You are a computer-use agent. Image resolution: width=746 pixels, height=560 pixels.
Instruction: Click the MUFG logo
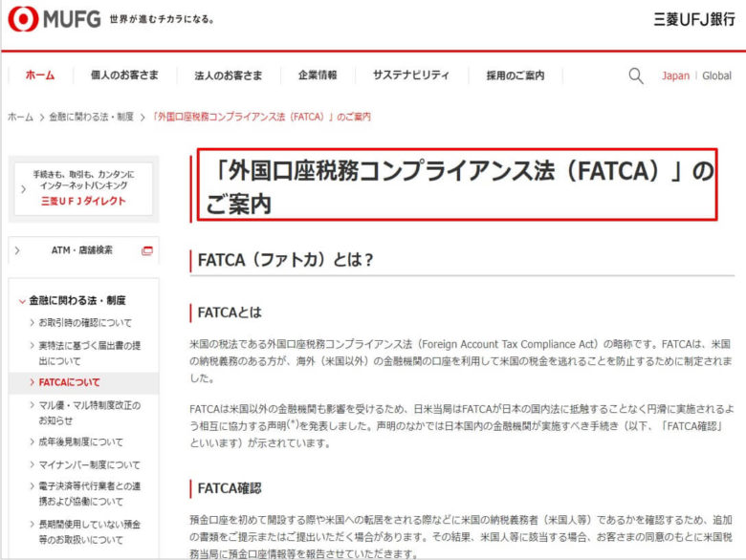click(x=55, y=19)
